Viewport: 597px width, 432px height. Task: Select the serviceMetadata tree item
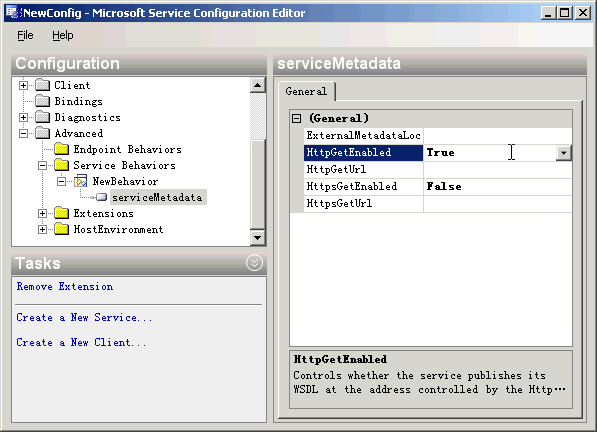click(158, 197)
